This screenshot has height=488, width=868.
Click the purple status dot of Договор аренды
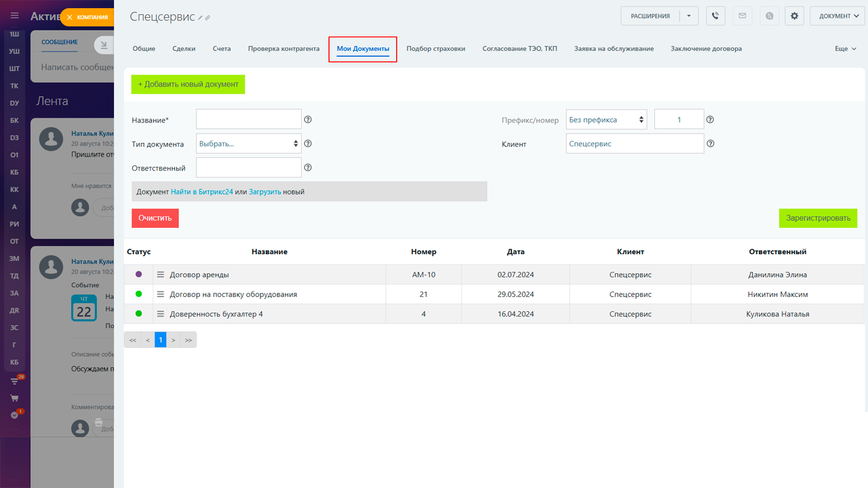click(138, 274)
